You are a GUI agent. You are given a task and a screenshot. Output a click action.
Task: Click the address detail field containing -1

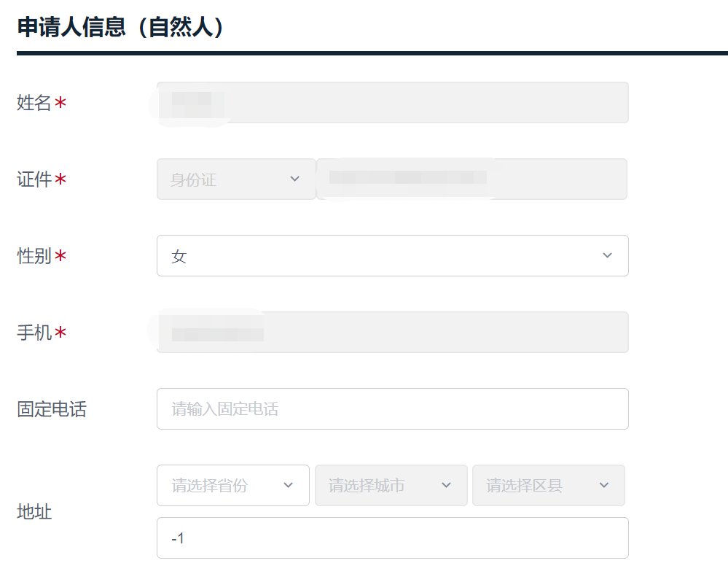(x=392, y=538)
